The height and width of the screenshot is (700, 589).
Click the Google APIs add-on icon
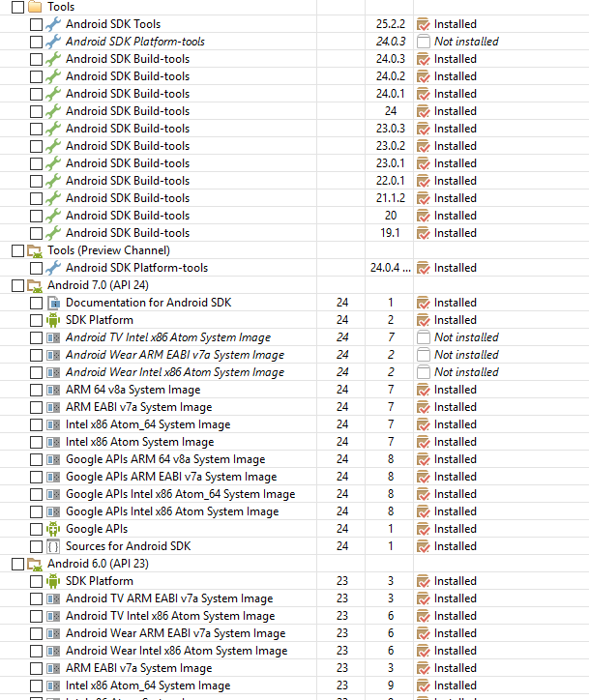53,529
